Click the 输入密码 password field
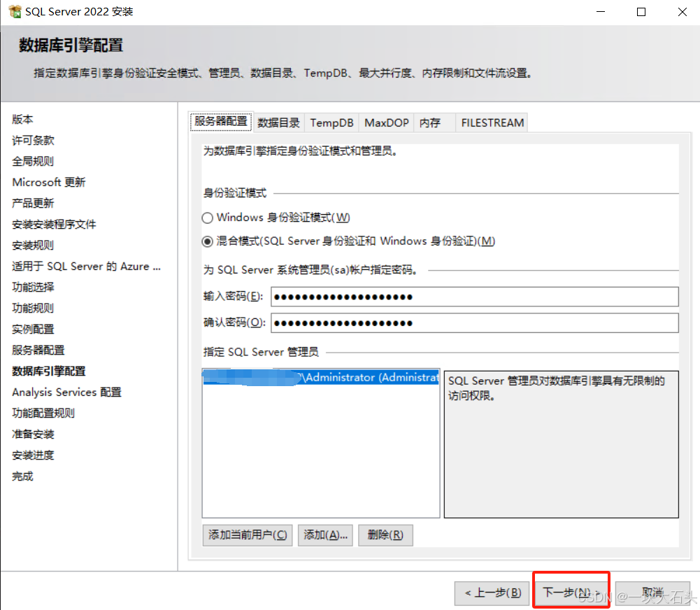This screenshot has height=610, width=700. pos(475,297)
